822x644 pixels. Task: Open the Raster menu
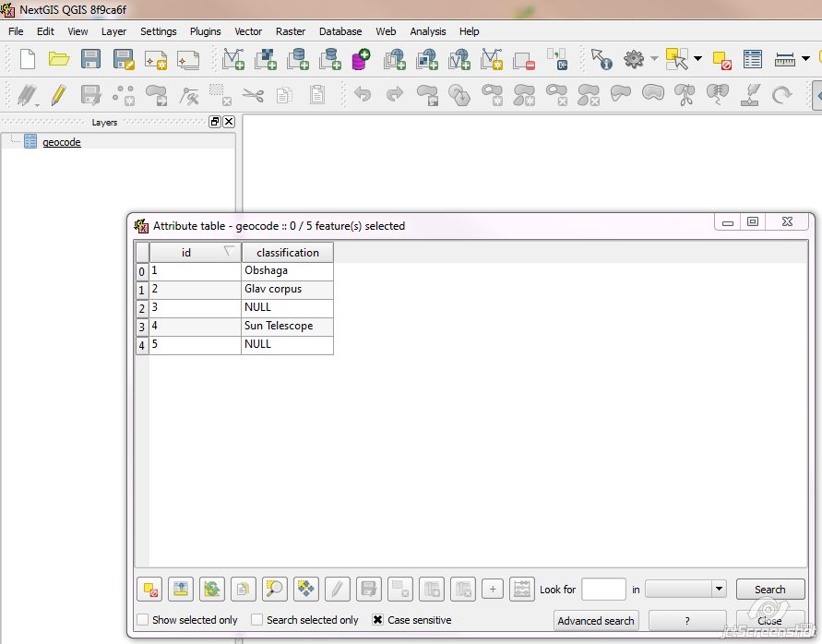point(291,31)
